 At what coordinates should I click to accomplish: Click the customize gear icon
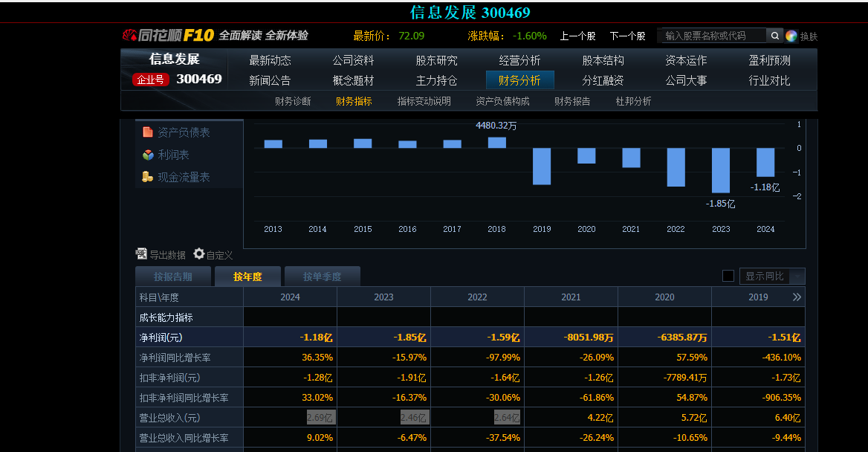click(198, 254)
